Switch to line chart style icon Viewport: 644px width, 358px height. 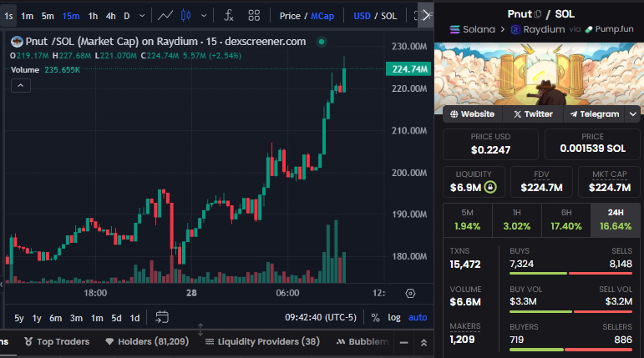point(165,16)
